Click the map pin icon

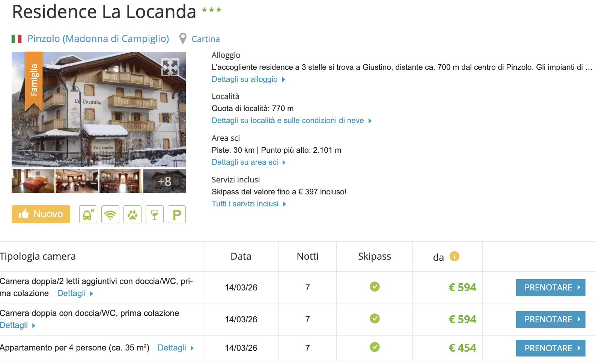[x=183, y=39]
